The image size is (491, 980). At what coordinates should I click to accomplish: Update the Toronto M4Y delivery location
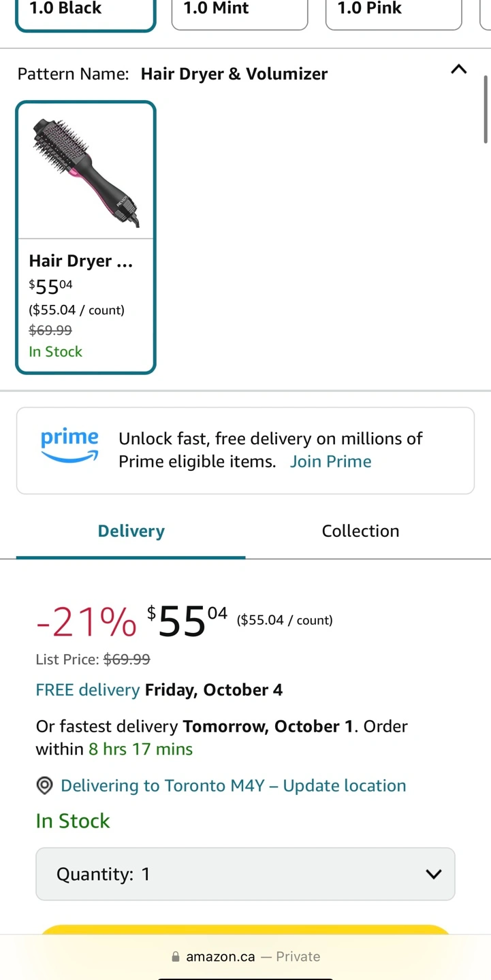(x=233, y=786)
